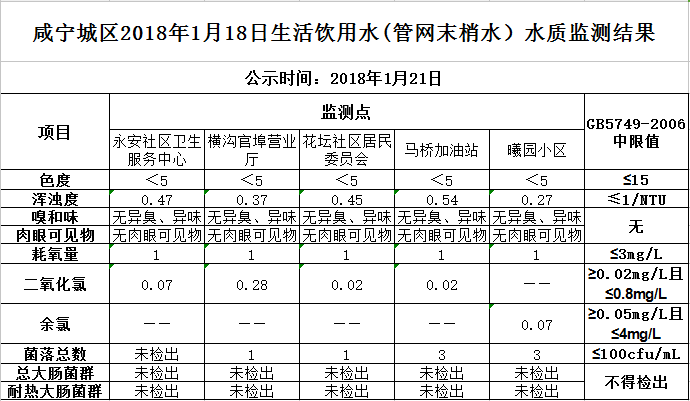
Task: Select the GB5749-2006 中限值 header cell
Action: point(636,133)
